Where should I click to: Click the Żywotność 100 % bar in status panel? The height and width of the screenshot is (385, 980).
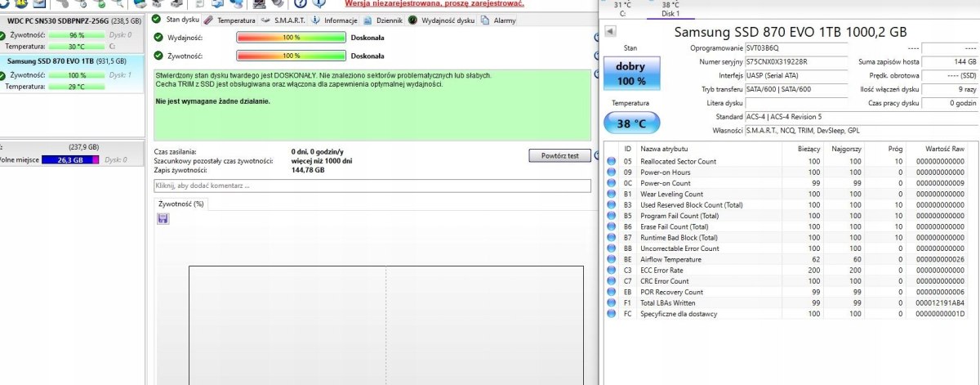[291, 56]
